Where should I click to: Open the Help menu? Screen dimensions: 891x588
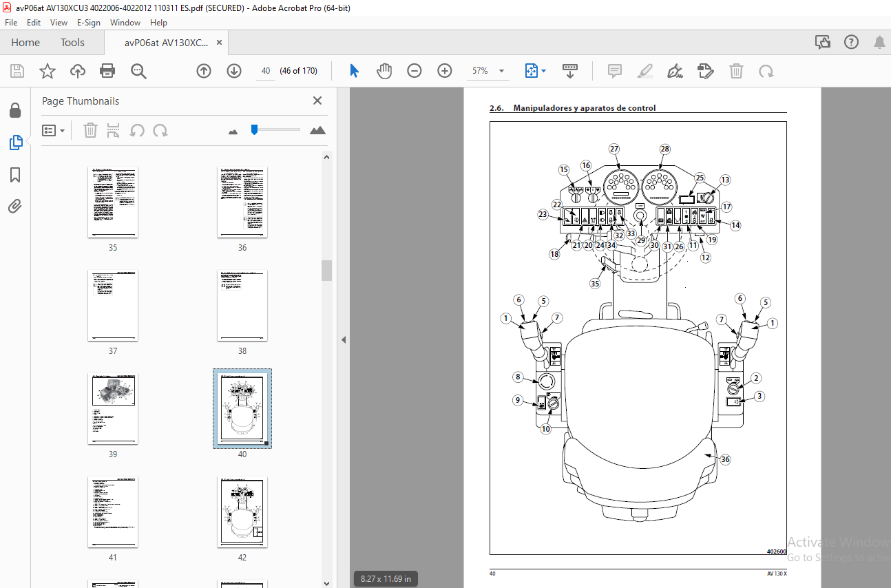[x=158, y=23]
